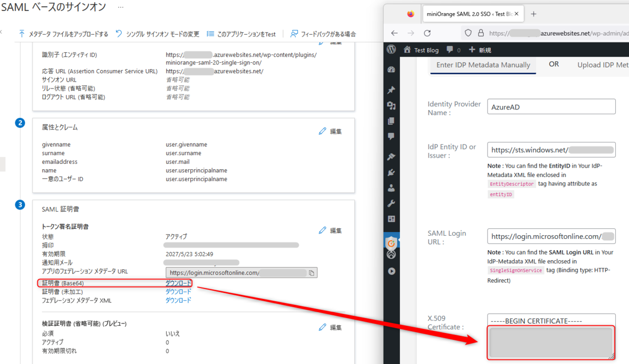Download the federation metadata XML
Viewport: 629px width, 364px height.
point(178,301)
